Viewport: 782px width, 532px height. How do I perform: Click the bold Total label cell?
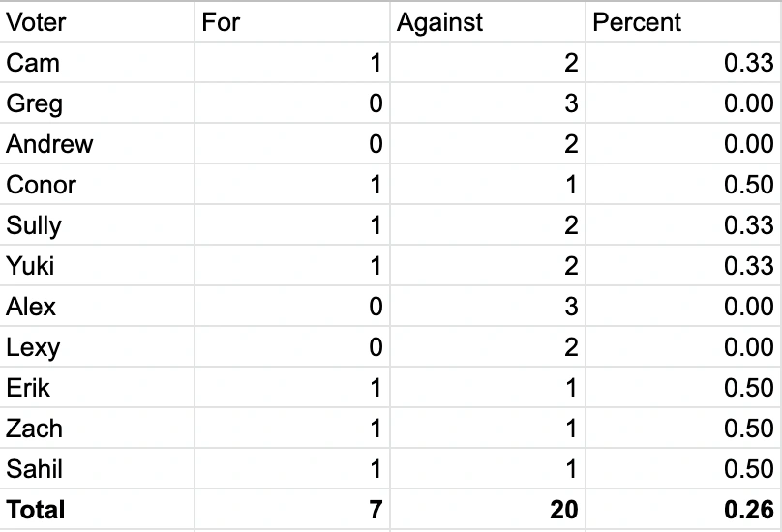coord(97,510)
